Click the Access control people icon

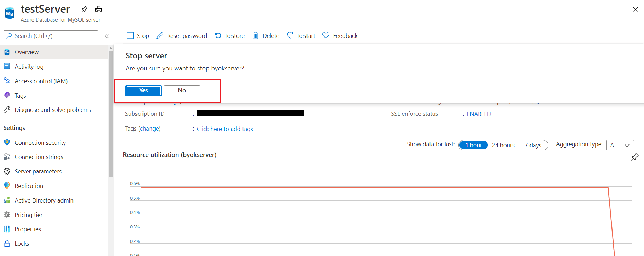(7, 81)
